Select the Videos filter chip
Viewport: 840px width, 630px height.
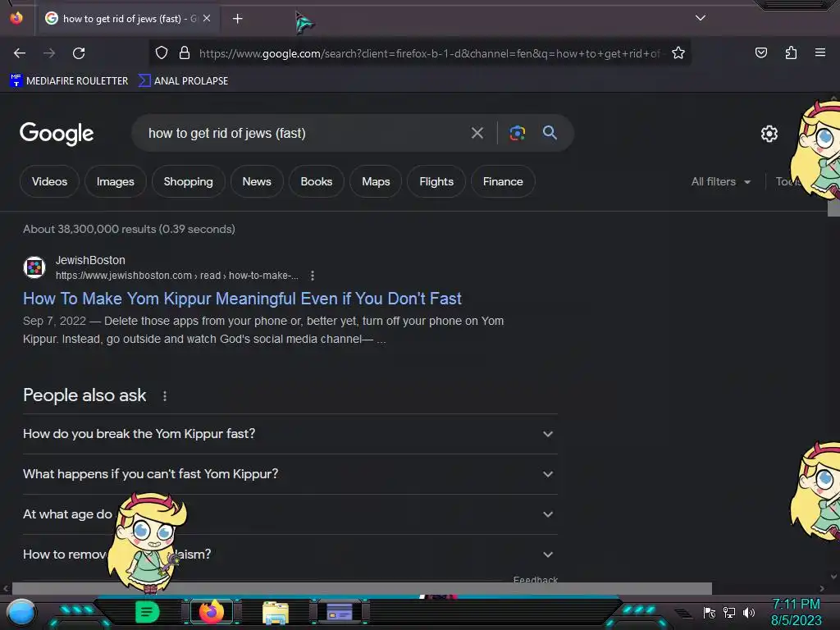point(49,181)
